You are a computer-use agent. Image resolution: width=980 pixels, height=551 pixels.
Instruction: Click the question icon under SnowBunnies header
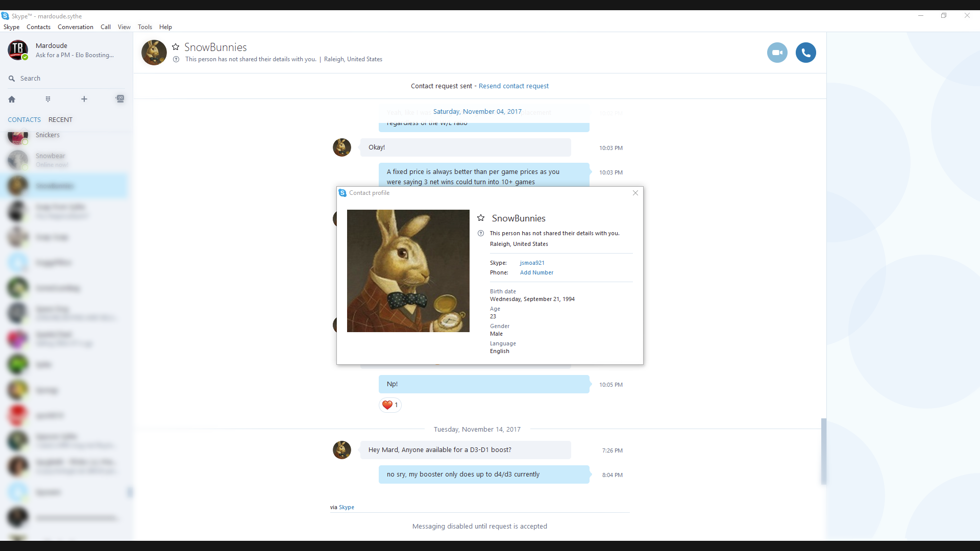[176, 59]
